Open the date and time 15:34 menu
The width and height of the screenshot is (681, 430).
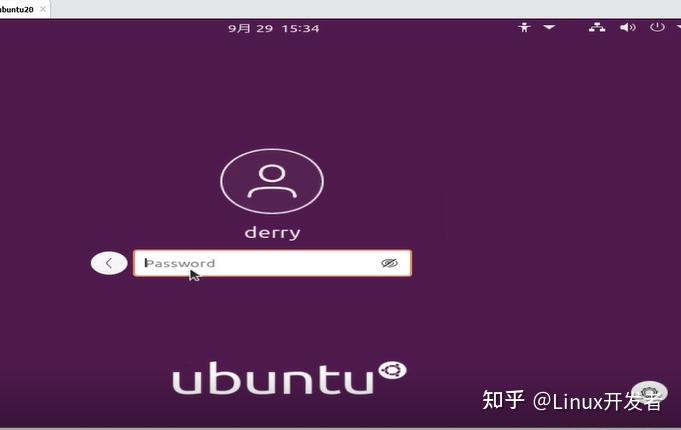click(273, 28)
